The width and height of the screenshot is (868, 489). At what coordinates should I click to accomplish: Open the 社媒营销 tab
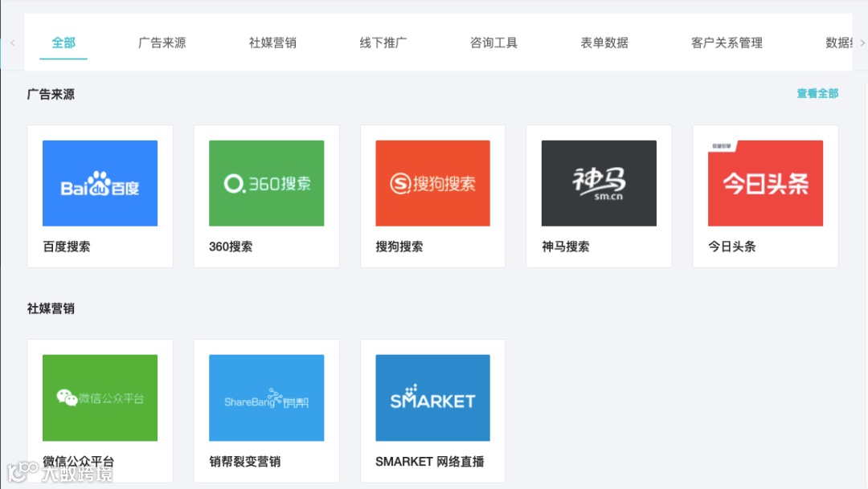[x=272, y=43]
